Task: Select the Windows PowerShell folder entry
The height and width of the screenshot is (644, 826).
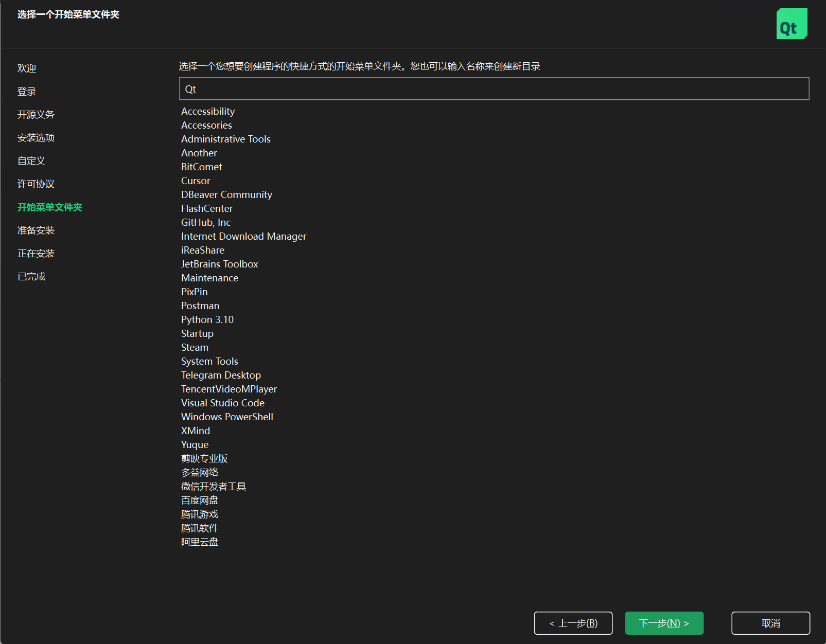Action: coord(226,417)
